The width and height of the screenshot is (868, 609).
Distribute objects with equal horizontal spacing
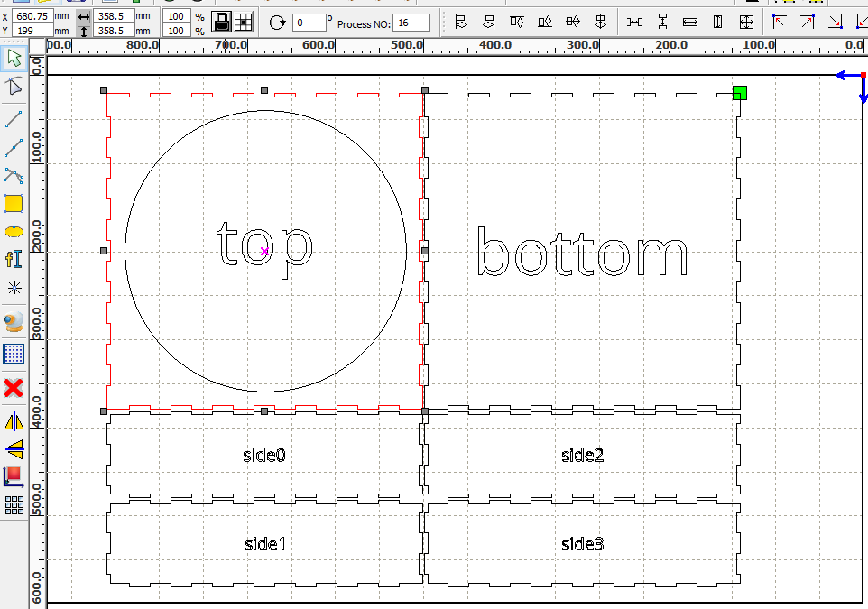634,23
